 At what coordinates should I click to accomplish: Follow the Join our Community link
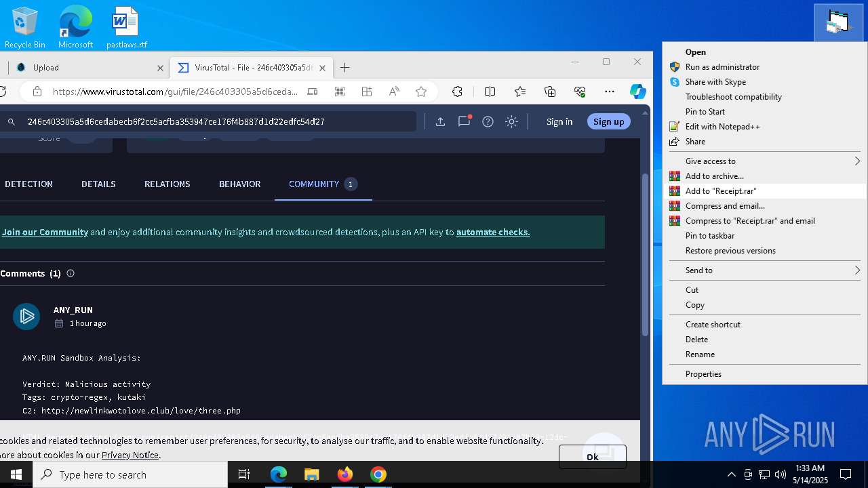point(45,232)
